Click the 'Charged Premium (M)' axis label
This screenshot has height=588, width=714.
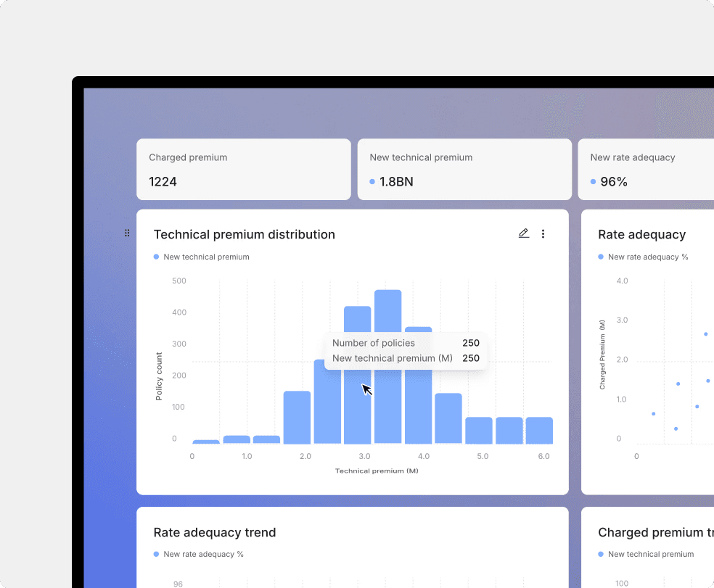click(x=602, y=355)
